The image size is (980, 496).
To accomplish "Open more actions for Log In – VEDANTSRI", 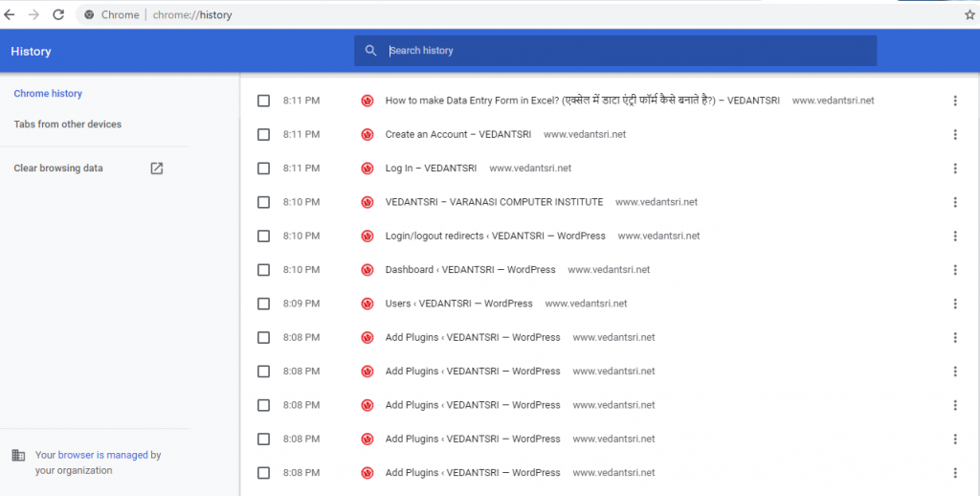I will coord(955,169).
